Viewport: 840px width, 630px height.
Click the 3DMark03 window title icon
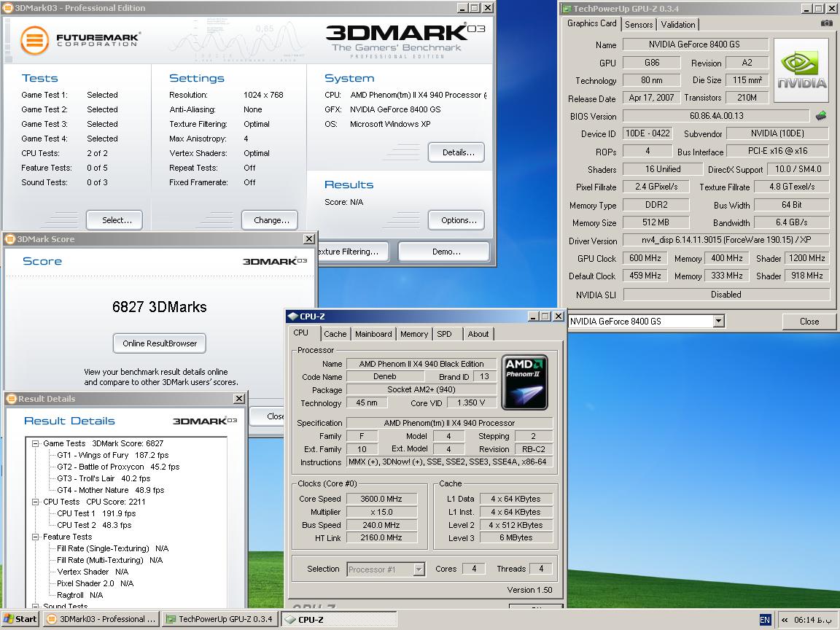coord(8,7)
